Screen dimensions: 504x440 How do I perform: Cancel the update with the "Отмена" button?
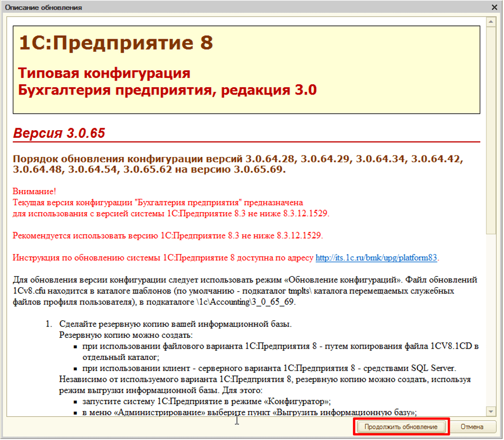tap(473, 427)
